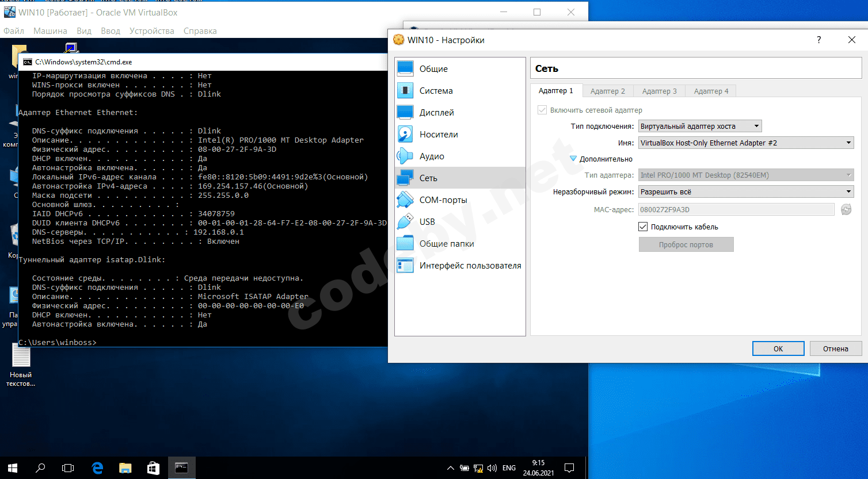Open the COM-порты settings icon
The image size is (868, 479).
(x=405, y=200)
